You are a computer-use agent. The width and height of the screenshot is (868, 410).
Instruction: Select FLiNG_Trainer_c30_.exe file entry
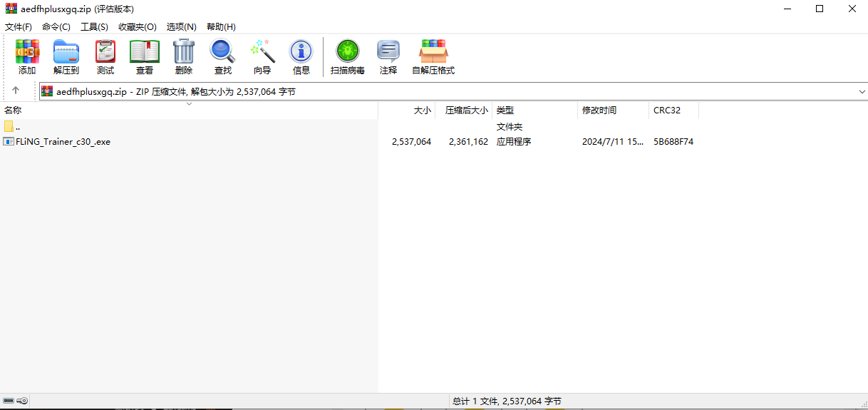pyautogui.click(x=63, y=142)
